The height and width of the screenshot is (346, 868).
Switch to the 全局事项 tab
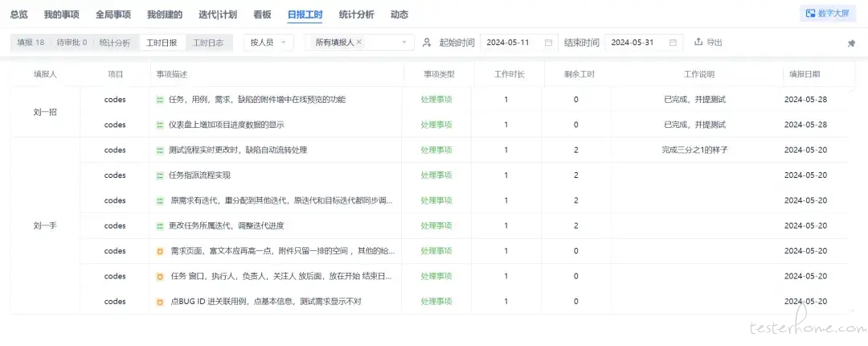click(x=113, y=15)
